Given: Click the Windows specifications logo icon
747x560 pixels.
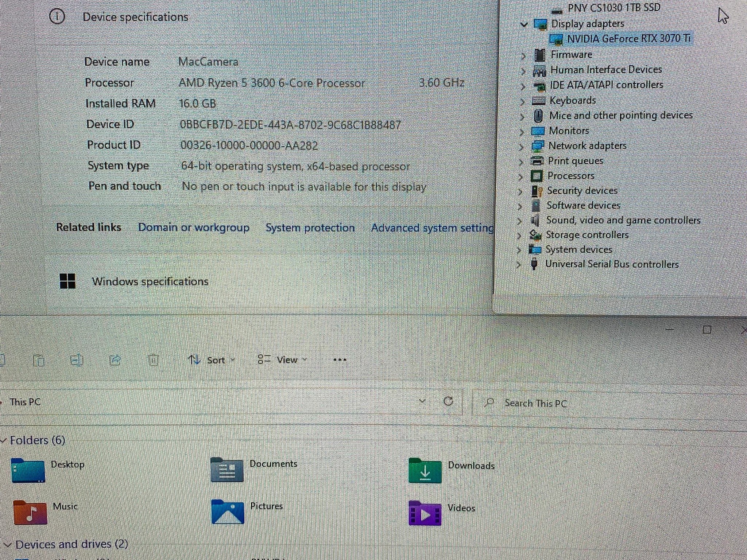Looking at the screenshot, I should coord(67,281).
